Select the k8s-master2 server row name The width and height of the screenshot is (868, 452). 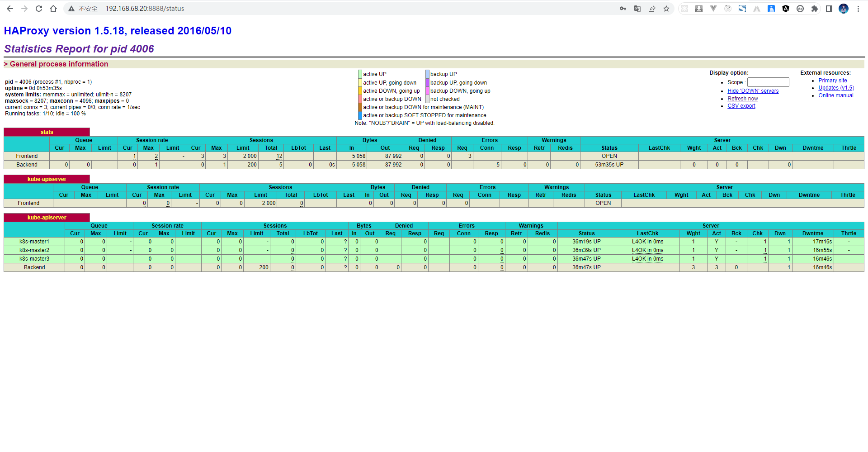coord(34,250)
